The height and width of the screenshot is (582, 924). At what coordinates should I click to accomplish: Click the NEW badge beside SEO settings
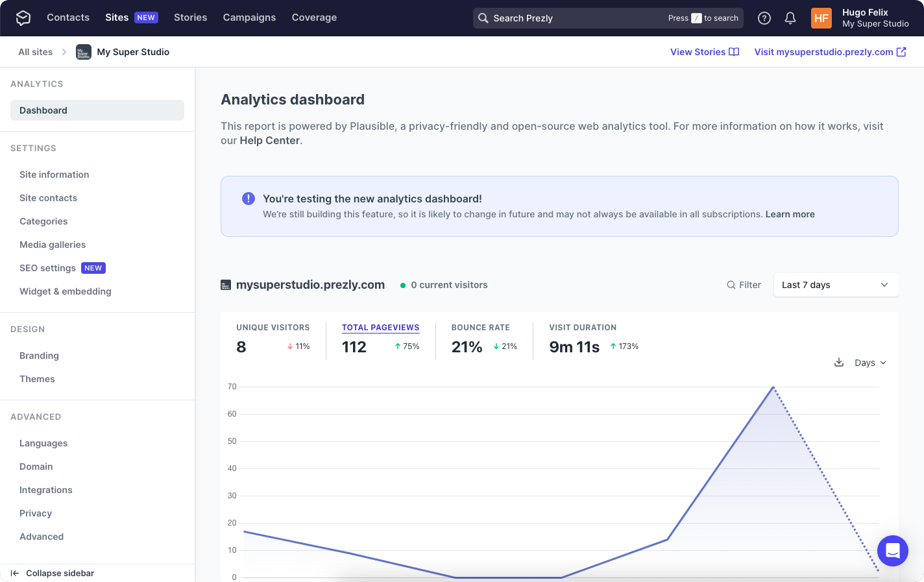tap(93, 268)
